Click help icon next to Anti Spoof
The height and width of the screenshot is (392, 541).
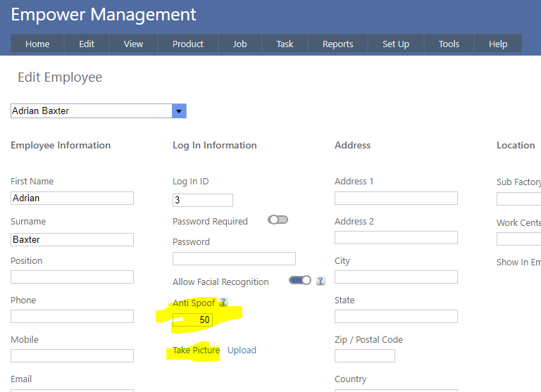[x=223, y=303]
